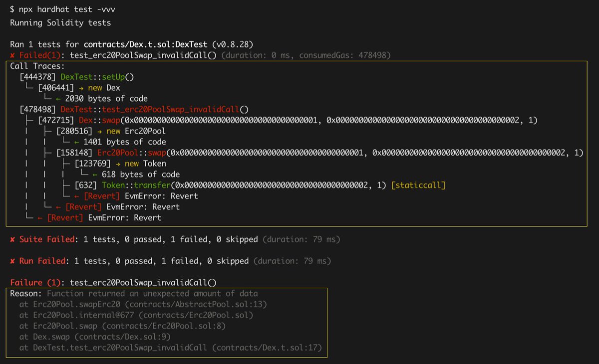Click the '1401 bytes of code' line
This screenshot has height=364, width=599.
(x=125, y=142)
